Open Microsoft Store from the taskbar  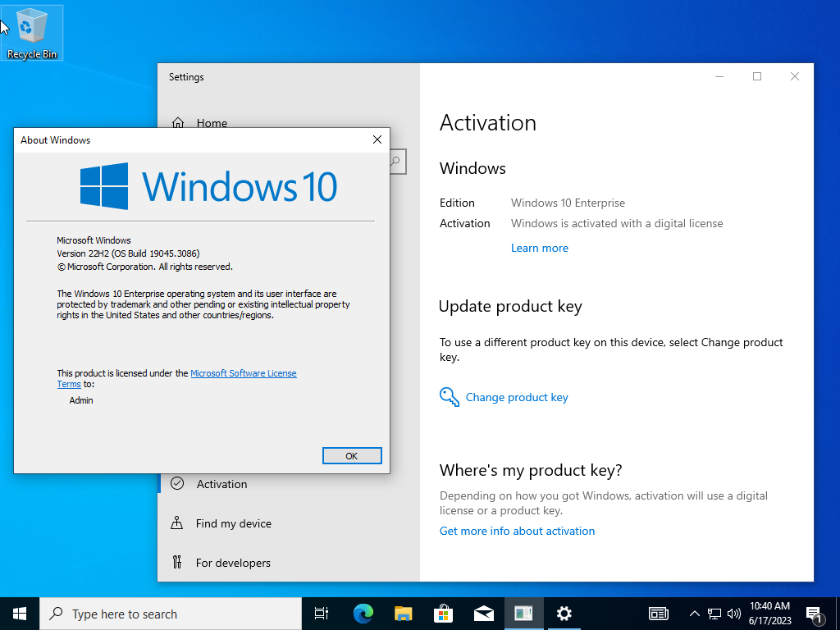point(444,614)
